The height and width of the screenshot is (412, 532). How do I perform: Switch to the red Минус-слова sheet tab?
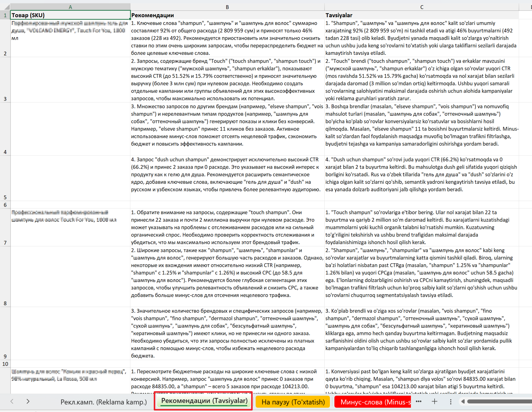pyautogui.click(x=373, y=402)
